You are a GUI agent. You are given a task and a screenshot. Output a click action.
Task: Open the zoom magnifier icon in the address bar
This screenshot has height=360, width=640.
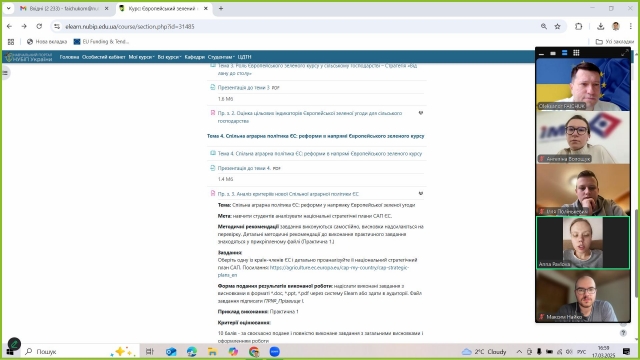pos(544,27)
